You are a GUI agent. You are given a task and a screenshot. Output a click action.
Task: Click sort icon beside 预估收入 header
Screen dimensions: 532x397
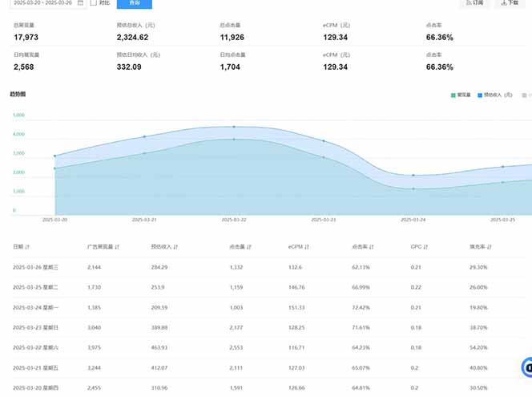tap(176, 247)
